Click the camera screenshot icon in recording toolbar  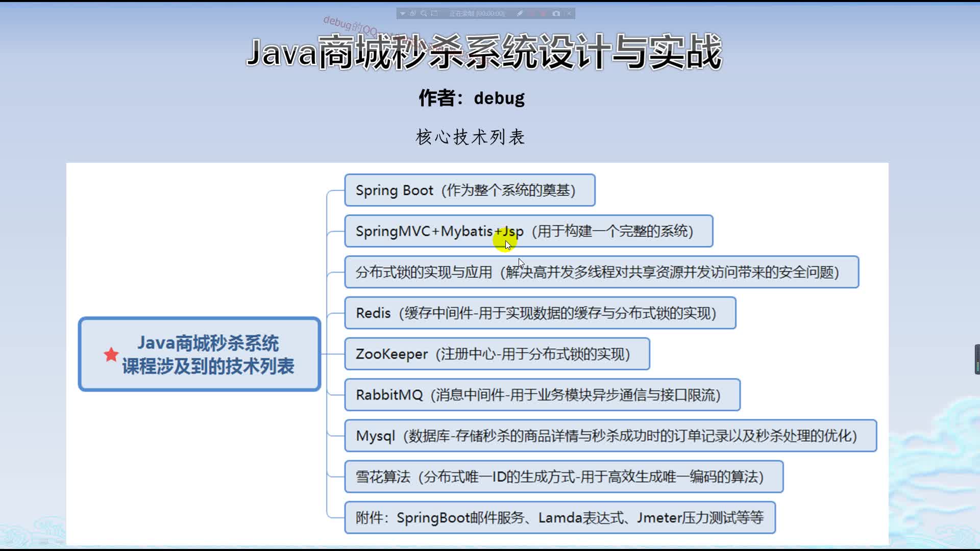click(x=556, y=13)
